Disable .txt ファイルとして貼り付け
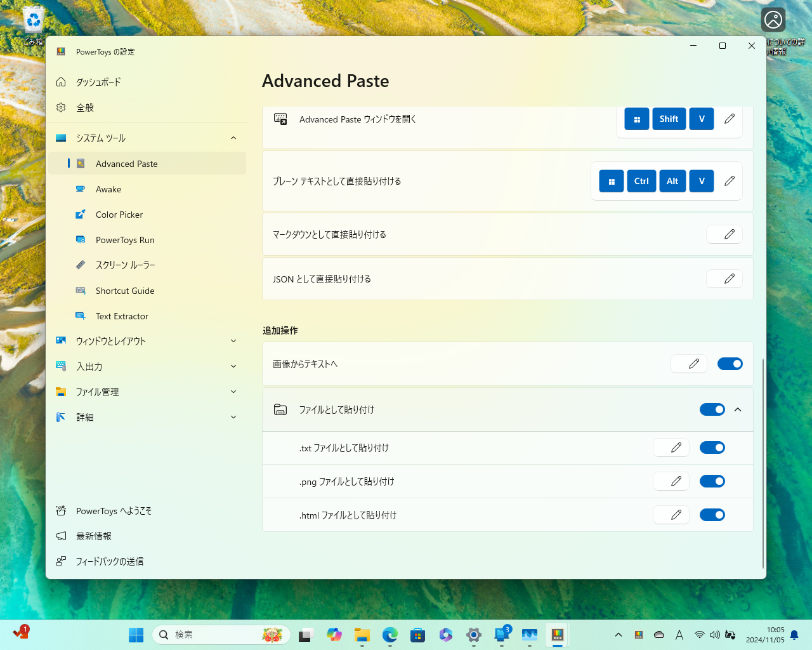 pos(712,448)
